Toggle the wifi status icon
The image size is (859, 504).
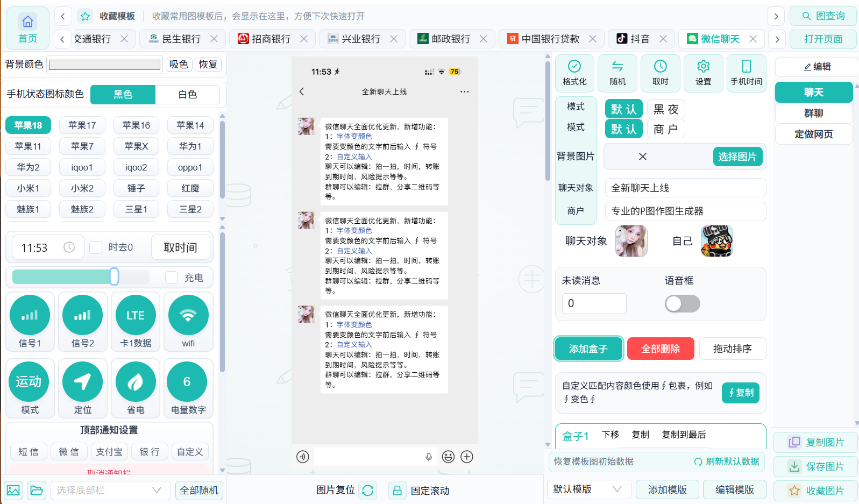click(188, 315)
